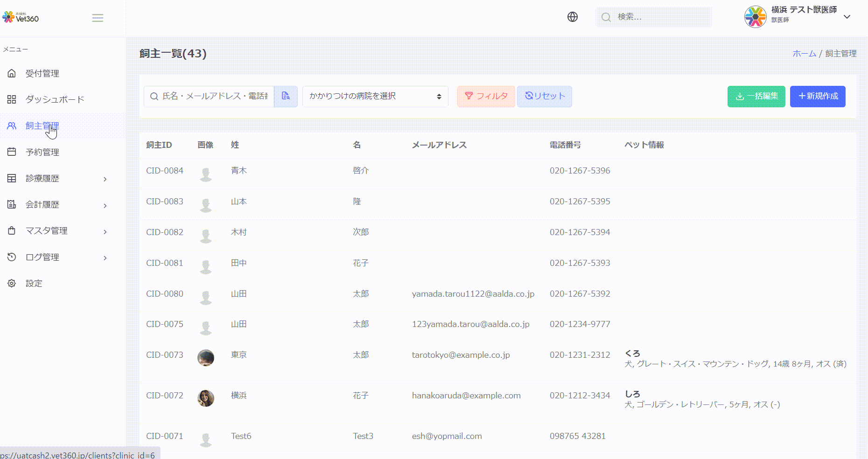Screen dimensions: 868x459
Task: Expand the ログ管理 menu item
Action: (105, 257)
